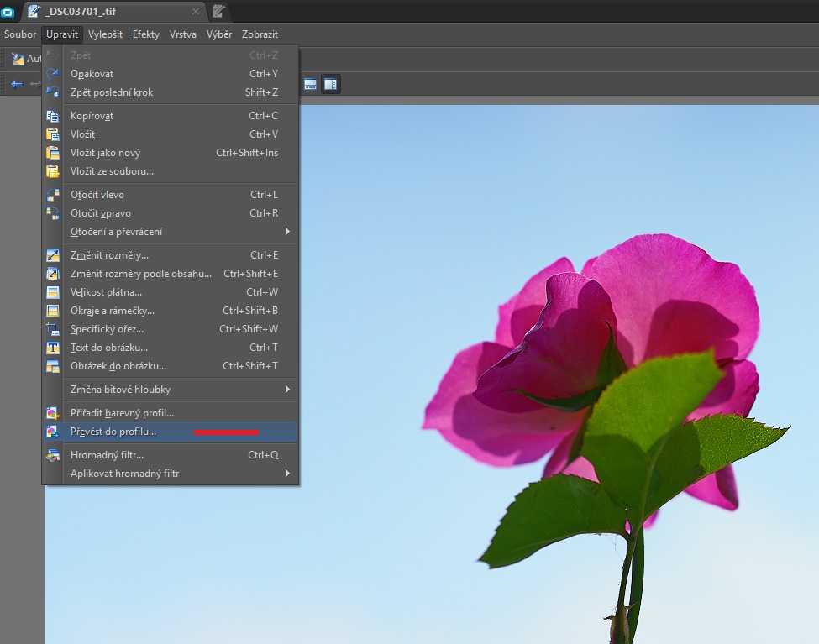
Task: Click the Otočit vlevo rotate icon
Action: (x=53, y=195)
